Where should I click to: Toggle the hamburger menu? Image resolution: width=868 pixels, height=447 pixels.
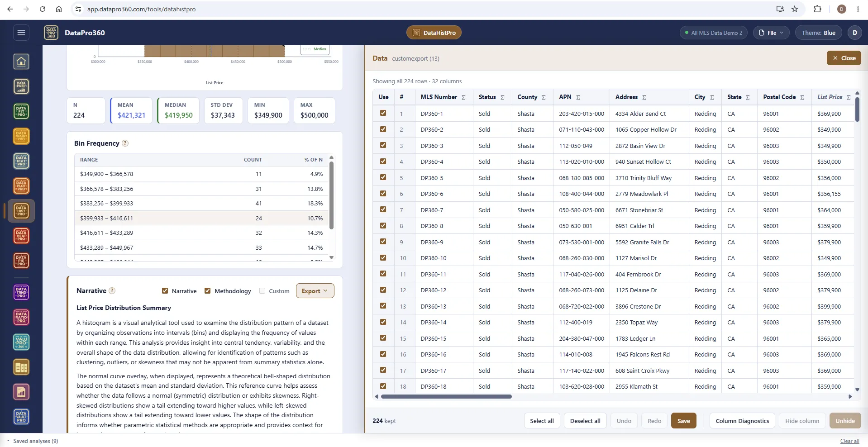pyautogui.click(x=21, y=33)
